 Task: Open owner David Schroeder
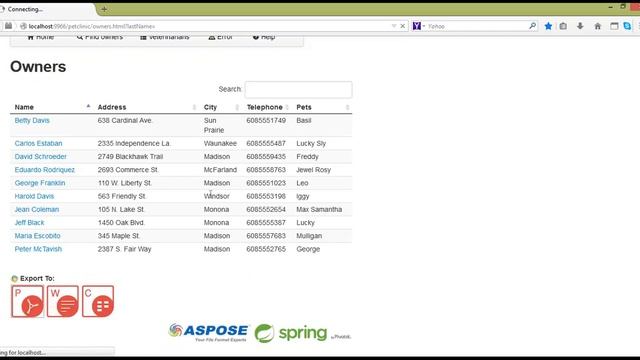[x=40, y=156]
